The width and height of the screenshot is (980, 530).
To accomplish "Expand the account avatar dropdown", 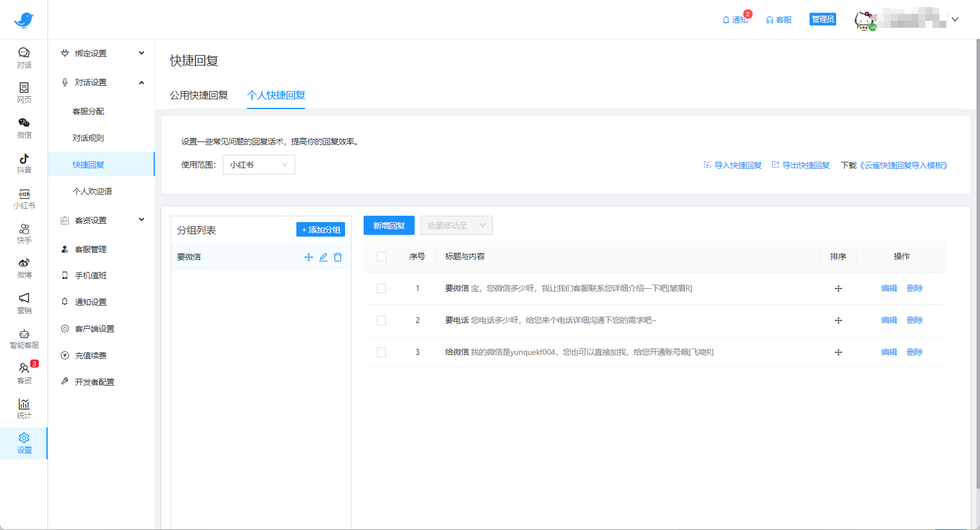I will [x=955, y=19].
